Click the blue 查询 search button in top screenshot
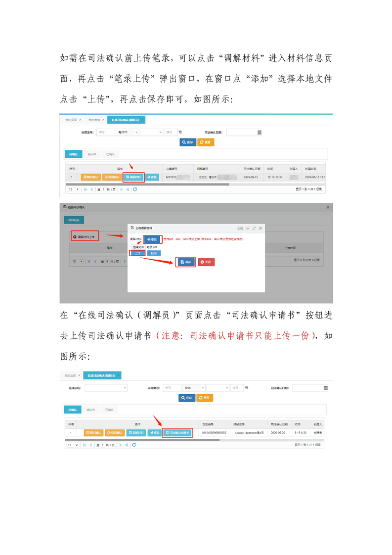 [x=188, y=142]
